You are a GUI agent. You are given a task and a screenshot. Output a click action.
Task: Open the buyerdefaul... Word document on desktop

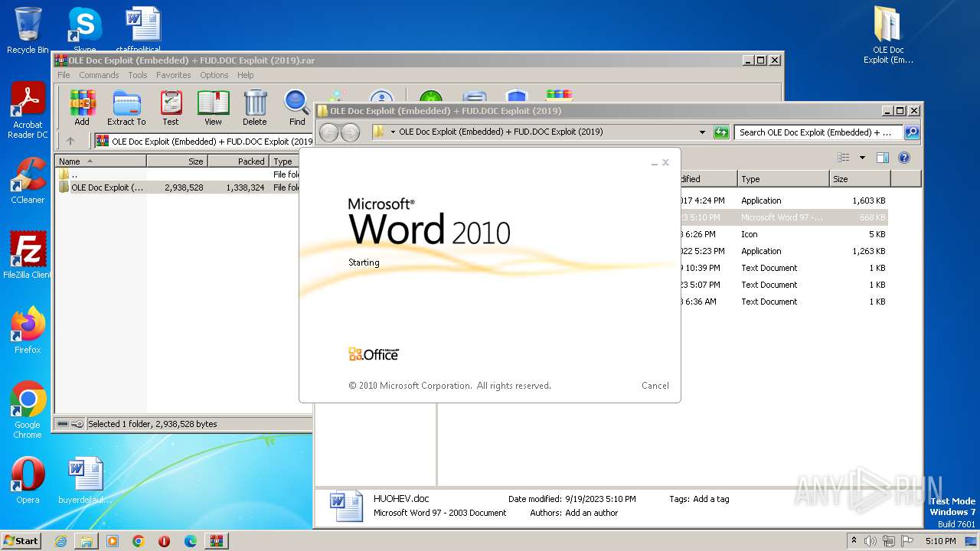click(x=85, y=481)
